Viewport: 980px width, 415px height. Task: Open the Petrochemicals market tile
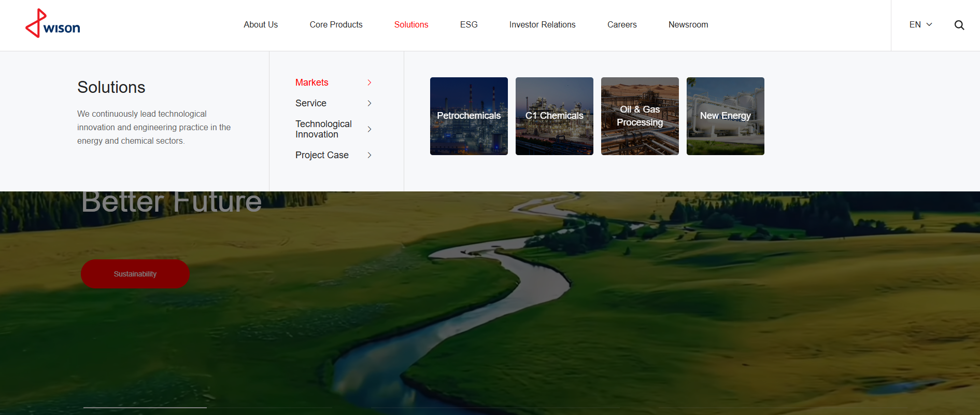coord(468,116)
